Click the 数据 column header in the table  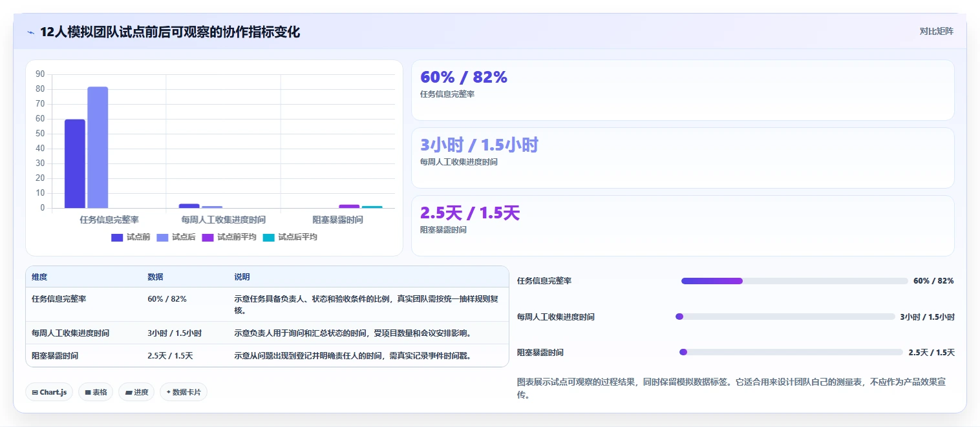[x=155, y=277]
